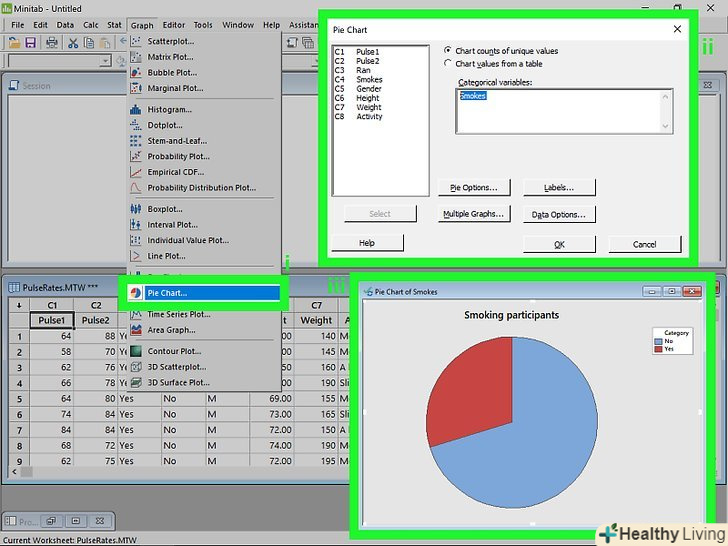Click the Save toolbar icon

(x=31, y=43)
